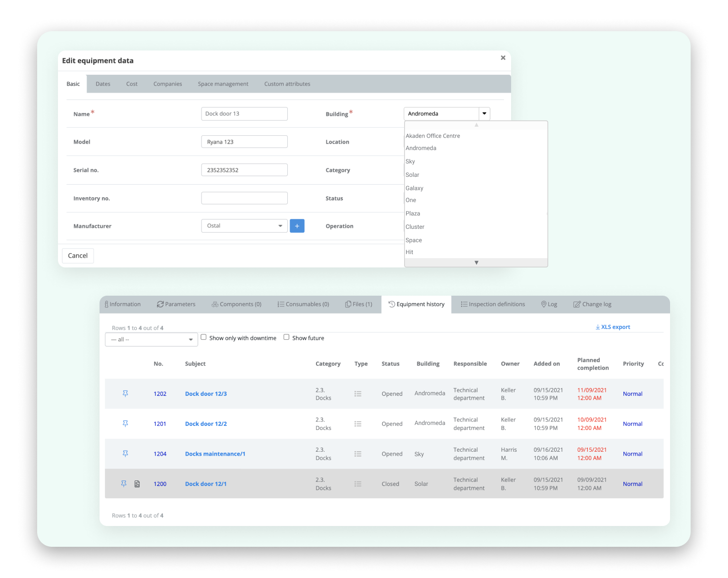Click into the Model field
Image resolution: width=728 pixels, height=578 pixels.
245,142
